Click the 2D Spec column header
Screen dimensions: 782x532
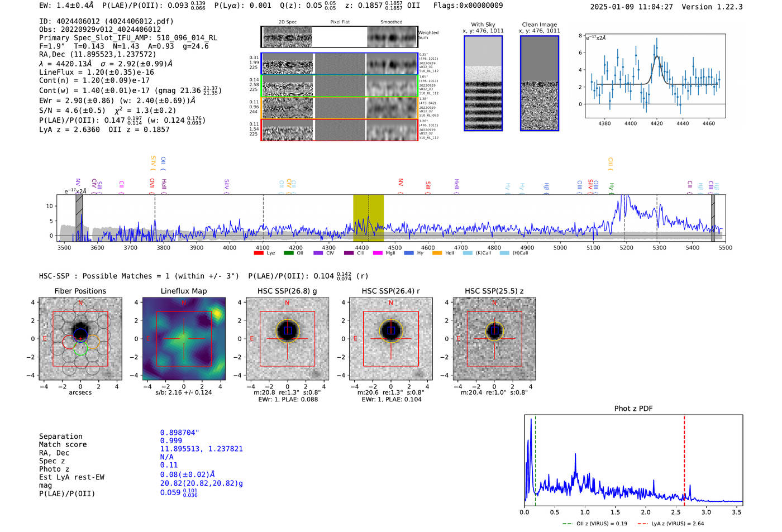[x=288, y=22]
